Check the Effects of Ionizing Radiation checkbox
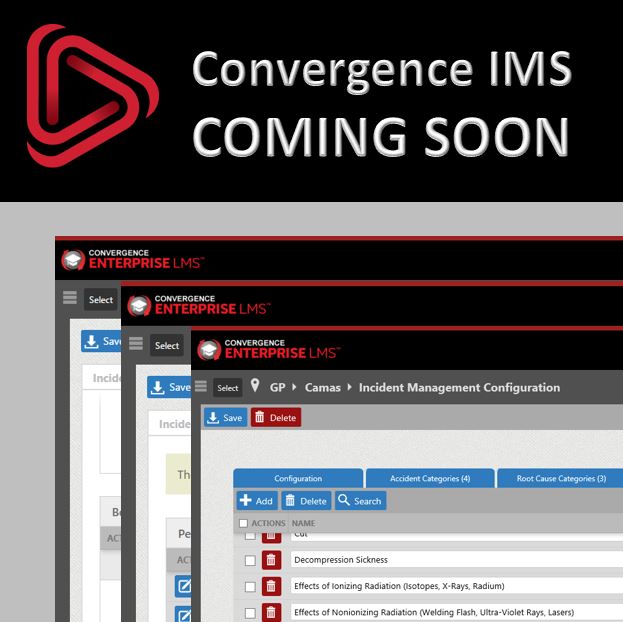Screen dimensions: 623x622 tap(250, 587)
